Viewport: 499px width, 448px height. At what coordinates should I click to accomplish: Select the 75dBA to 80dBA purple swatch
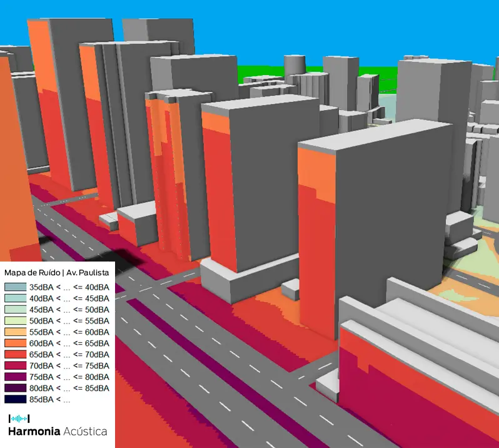15,377
